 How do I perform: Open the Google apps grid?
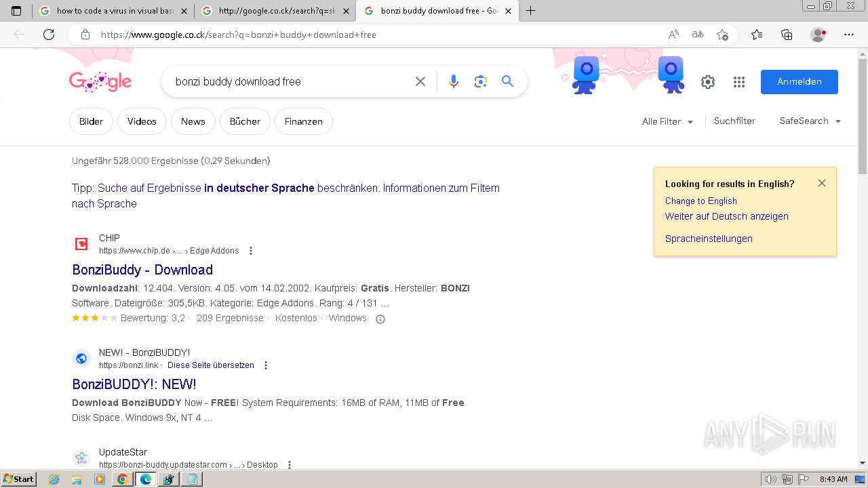[739, 82]
